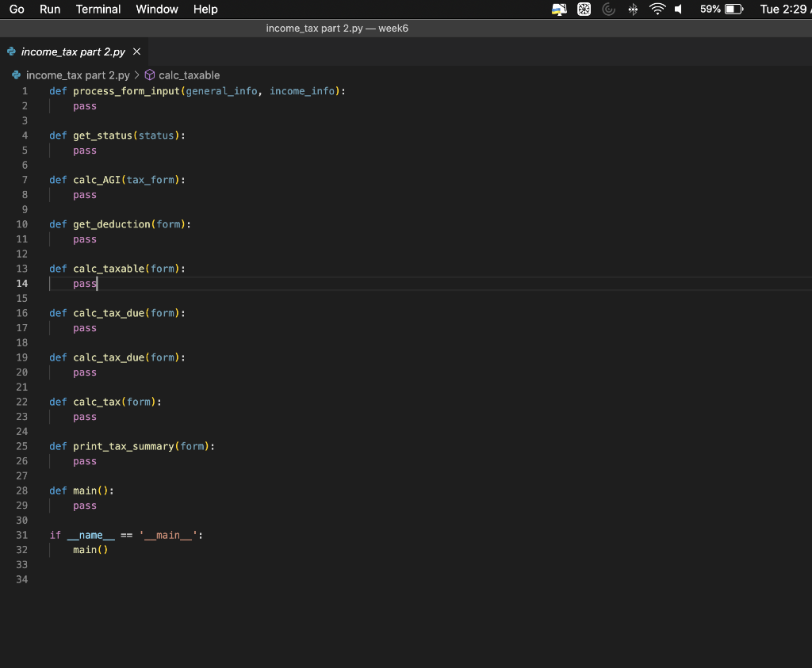Open the Help menu
The image size is (812, 668).
205,10
